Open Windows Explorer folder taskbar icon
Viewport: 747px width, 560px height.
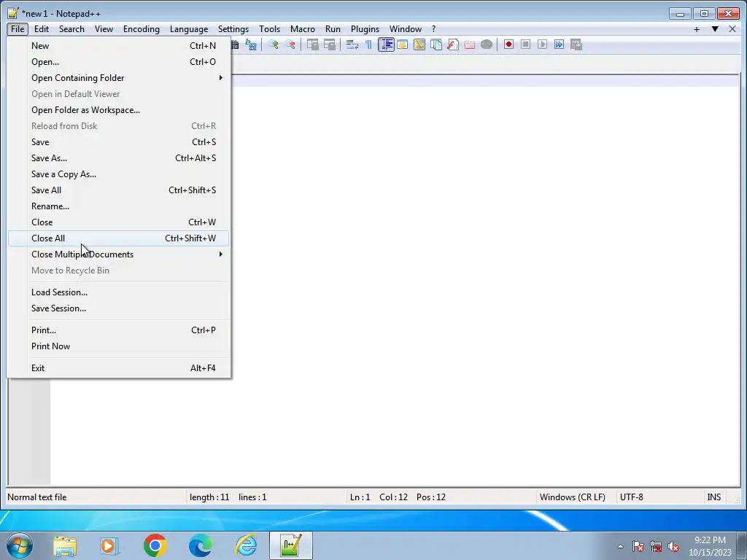65,546
